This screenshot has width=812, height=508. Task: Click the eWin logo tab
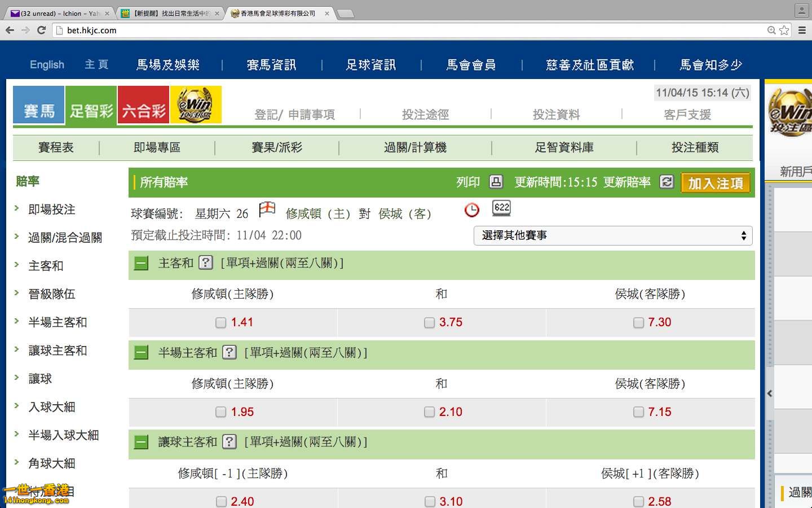click(196, 104)
